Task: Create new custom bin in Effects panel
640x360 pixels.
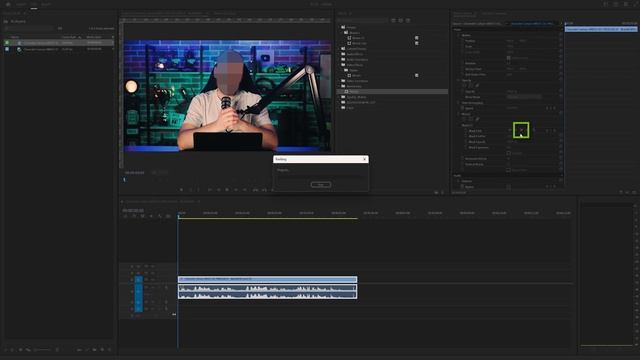Action: pyautogui.click(x=436, y=192)
